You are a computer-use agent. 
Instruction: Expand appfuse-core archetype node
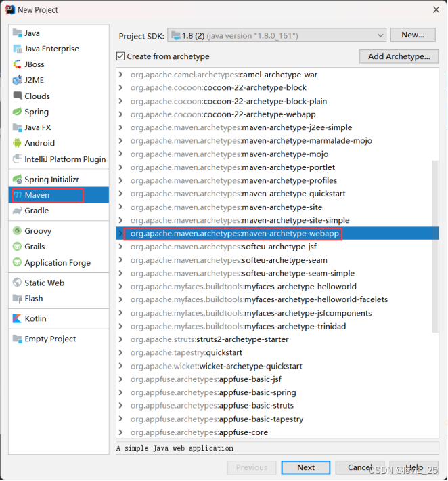[120, 432]
